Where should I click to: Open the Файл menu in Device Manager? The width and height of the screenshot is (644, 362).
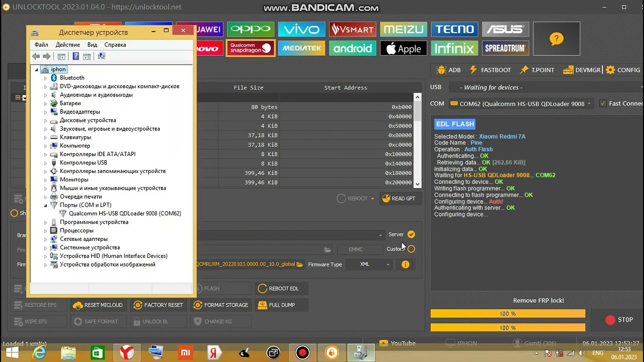pos(41,45)
